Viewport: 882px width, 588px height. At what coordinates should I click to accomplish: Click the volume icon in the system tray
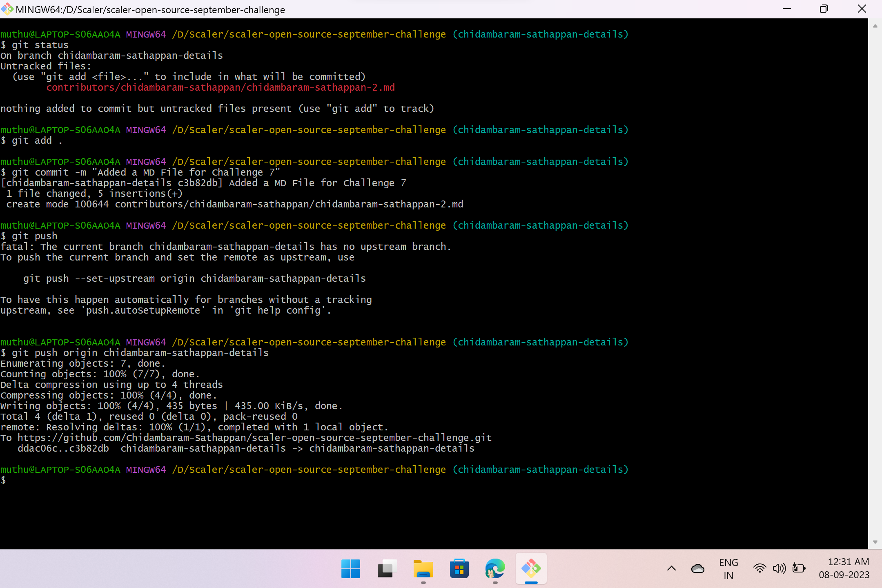tap(779, 568)
